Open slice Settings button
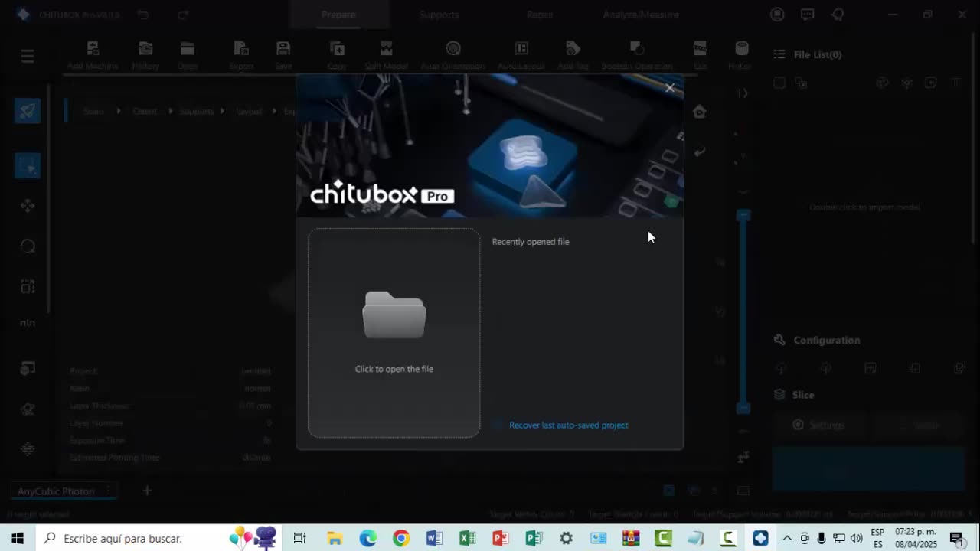The height and width of the screenshot is (551, 980). tap(819, 425)
